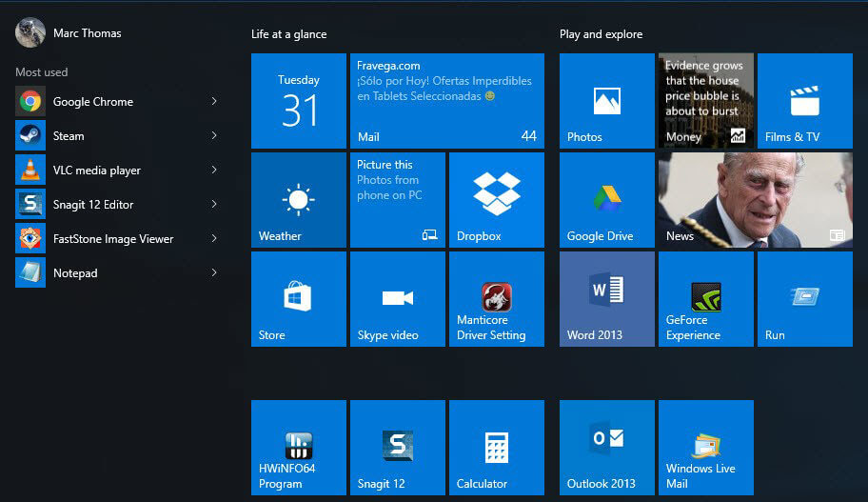Viewport: 868px width, 502px height.
Task: Click the Play and explore group header
Action: click(x=602, y=34)
